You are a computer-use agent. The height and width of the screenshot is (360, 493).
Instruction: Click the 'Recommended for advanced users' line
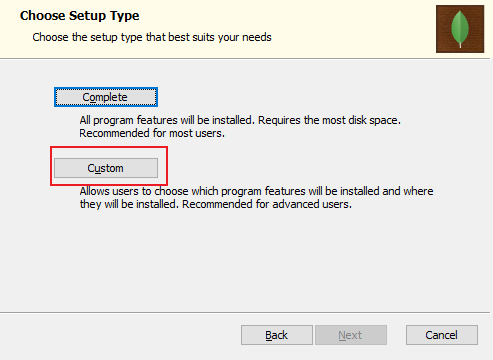267,204
